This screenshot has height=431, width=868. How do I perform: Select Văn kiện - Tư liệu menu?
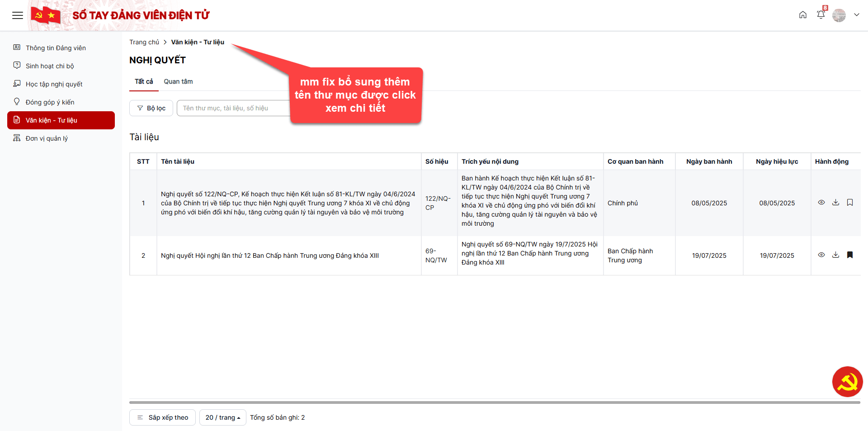[61, 120]
